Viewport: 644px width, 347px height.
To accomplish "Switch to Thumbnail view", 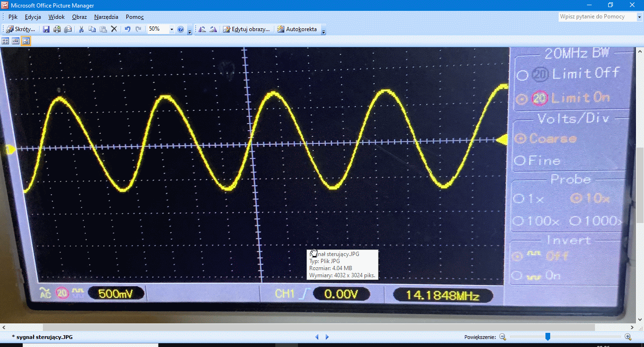I will tap(6, 41).
